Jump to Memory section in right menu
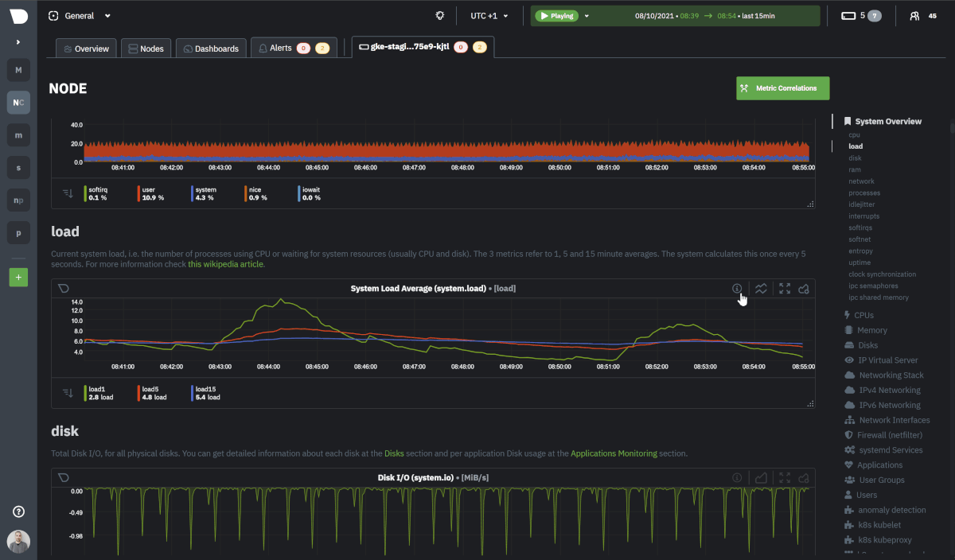 871,330
